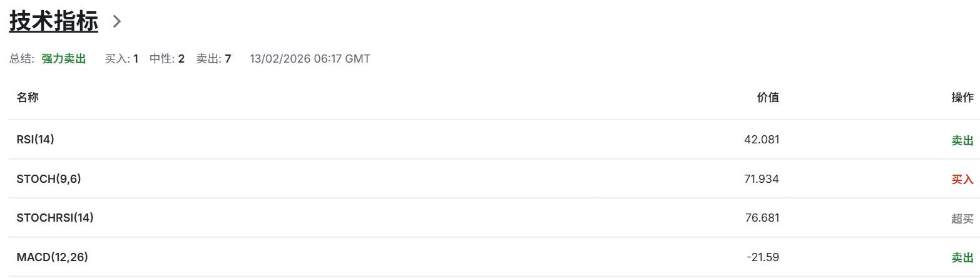The image size is (980, 278).
Task: Open the 技术指标 heading link
Action: pyautogui.click(x=53, y=21)
